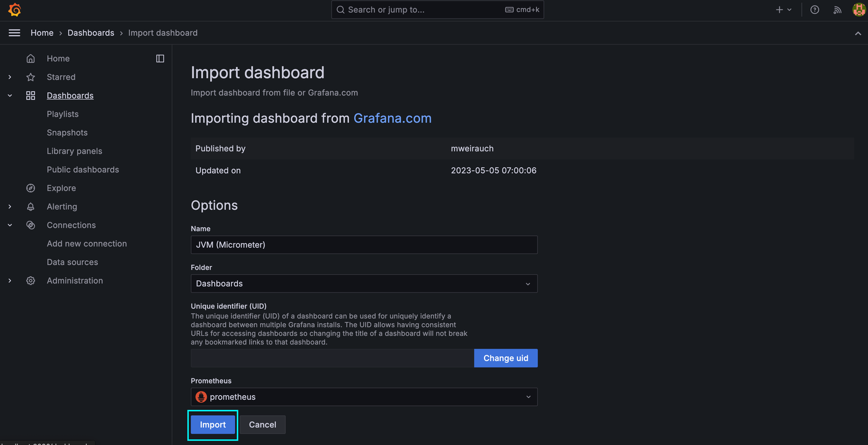Click the Import dashboard breadcrumb text
Screen dimensions: 868x445
pos(163,33)
